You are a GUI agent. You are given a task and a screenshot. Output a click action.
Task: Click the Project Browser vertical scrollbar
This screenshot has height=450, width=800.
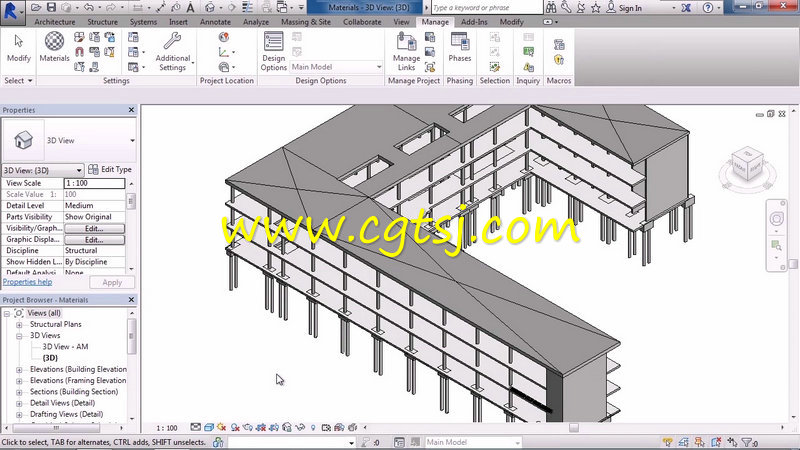132,336
